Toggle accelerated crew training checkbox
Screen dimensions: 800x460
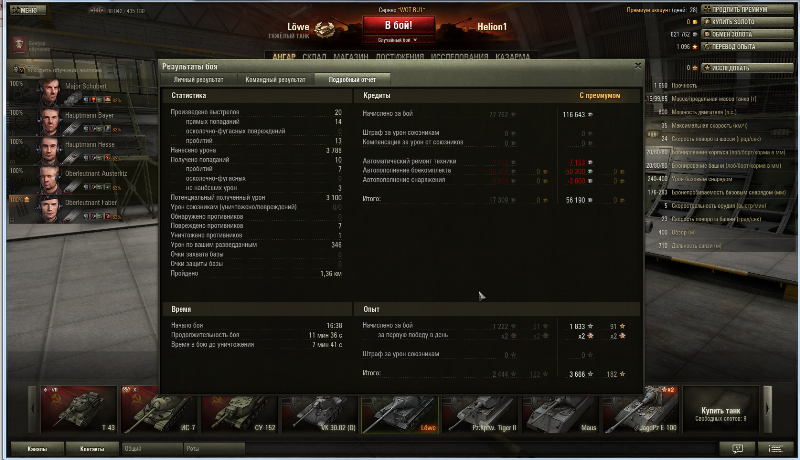point(15,69)
